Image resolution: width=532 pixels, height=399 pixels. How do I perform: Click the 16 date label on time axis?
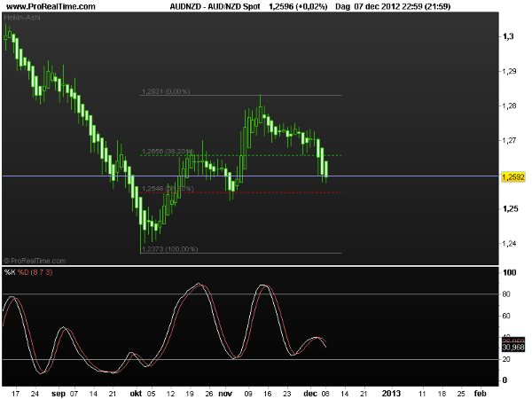click(268, 394)
